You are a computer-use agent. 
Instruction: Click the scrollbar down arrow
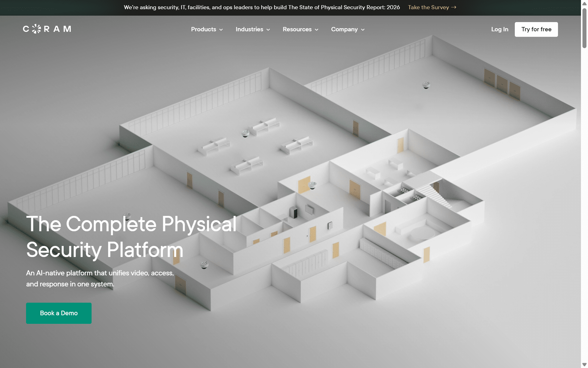[584, 365]
